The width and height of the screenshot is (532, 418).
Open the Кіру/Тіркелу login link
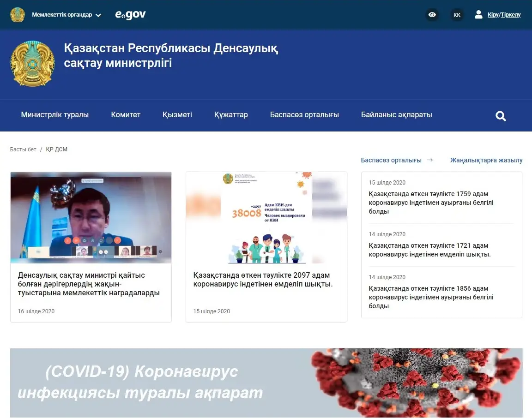[x=504, y=15]
